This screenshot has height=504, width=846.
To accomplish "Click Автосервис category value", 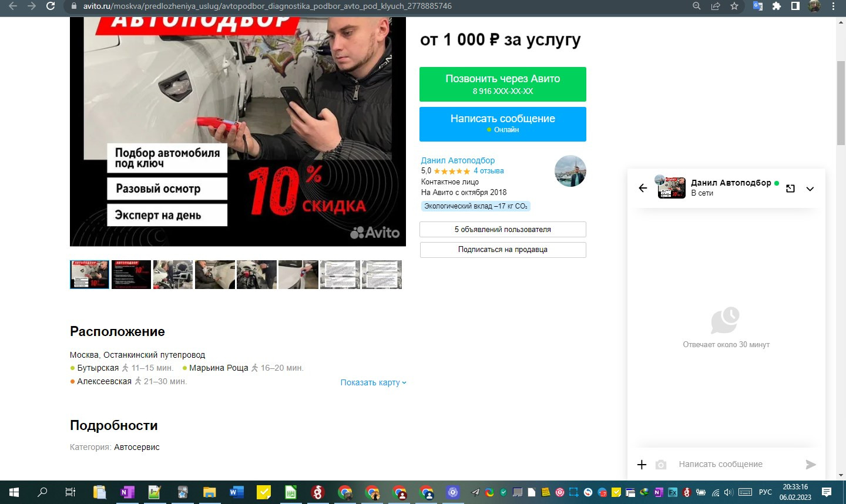I will 137,447.
